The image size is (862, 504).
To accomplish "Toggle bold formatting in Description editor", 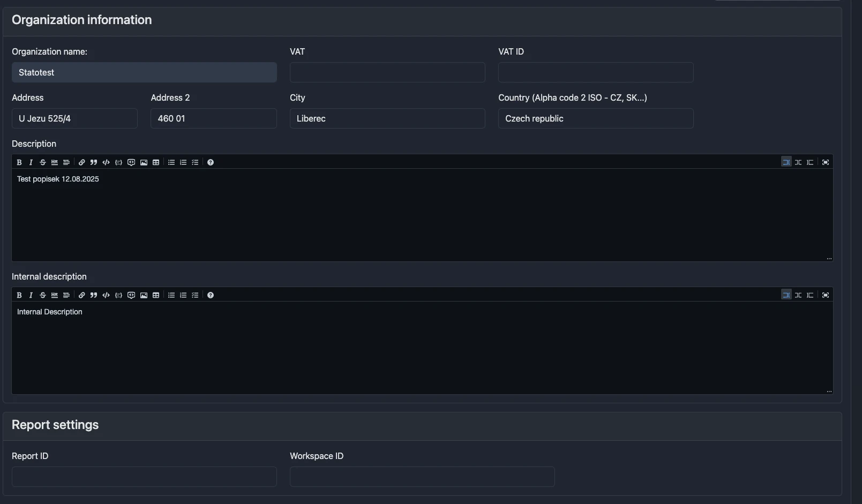I will tap(19, 162).
